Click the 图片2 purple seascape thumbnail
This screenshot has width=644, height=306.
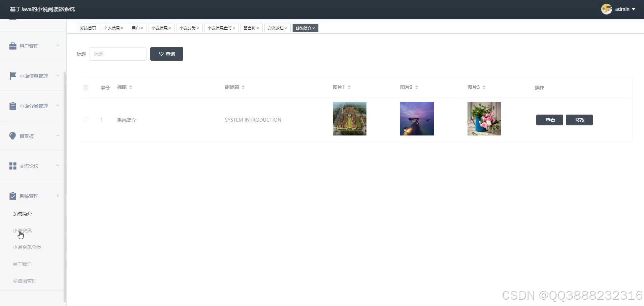pos(417,119)
